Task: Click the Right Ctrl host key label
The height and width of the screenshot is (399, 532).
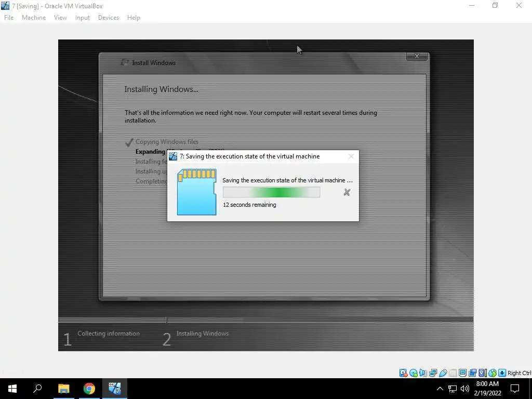Action: coord(519,373)
